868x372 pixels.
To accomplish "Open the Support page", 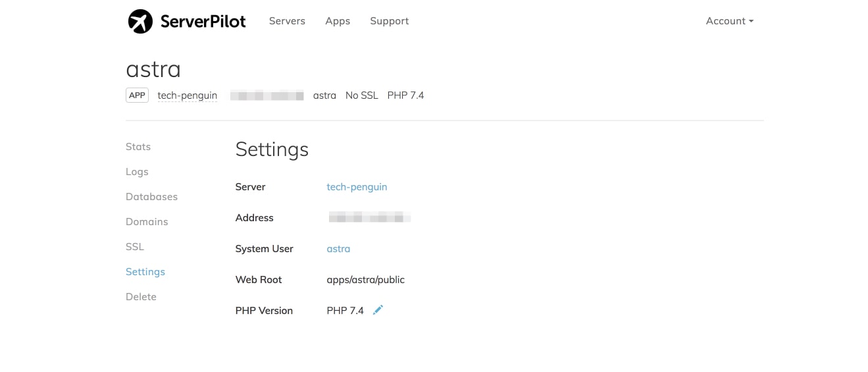I will pyautogui.click(x=390, y=21).
